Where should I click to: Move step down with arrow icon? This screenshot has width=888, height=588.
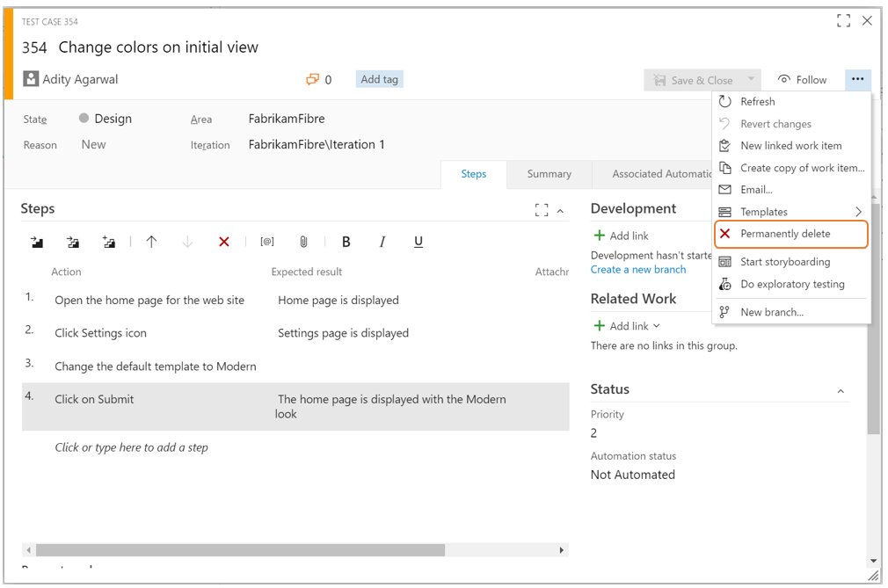pyautogui.click(x=187, y=243)
